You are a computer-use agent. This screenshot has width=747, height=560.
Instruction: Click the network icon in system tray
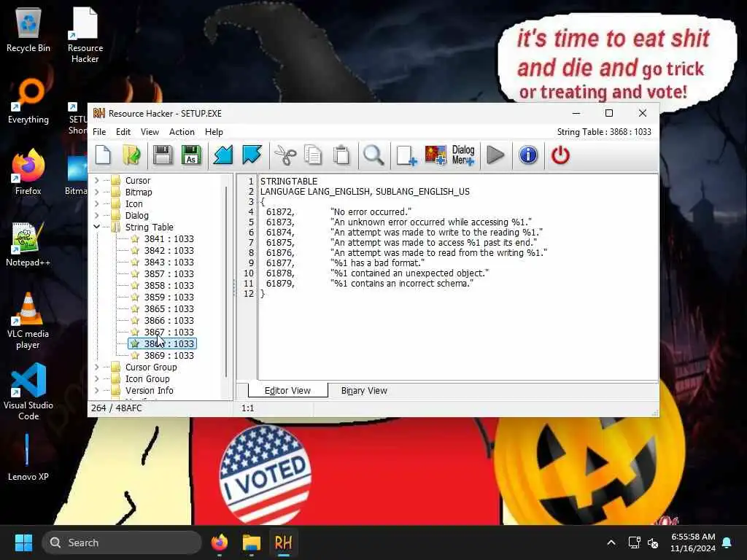point(634,542)
